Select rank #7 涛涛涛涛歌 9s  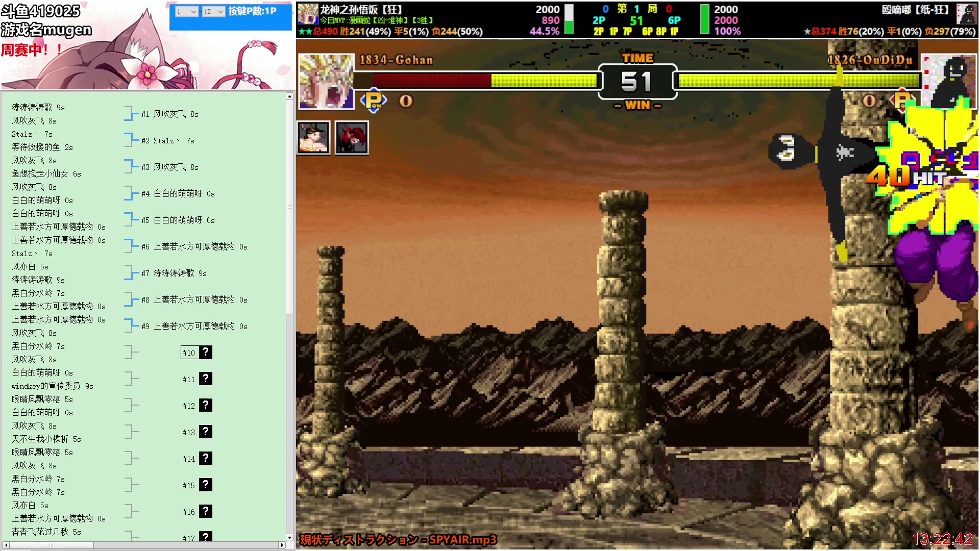[174, 273]
